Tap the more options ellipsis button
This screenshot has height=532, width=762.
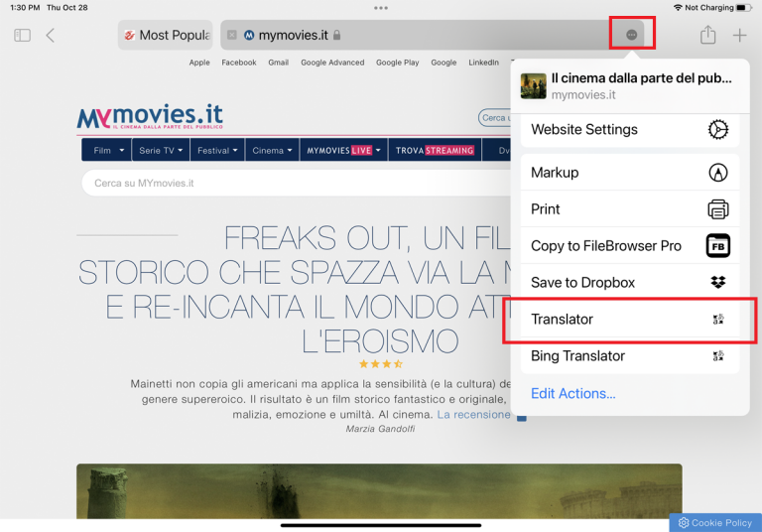click(x=632, y=35)
